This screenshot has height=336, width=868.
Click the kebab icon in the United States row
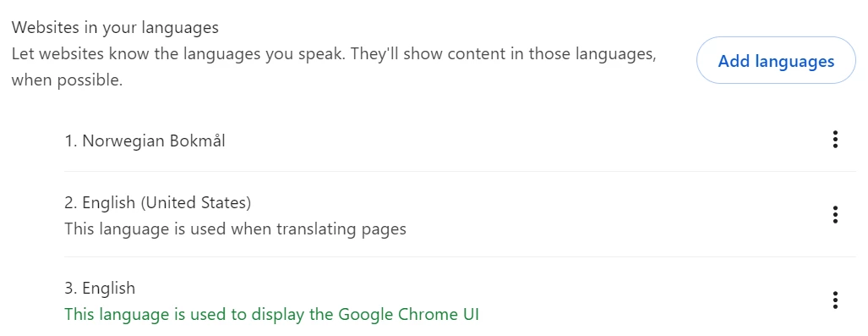[835, 215]
